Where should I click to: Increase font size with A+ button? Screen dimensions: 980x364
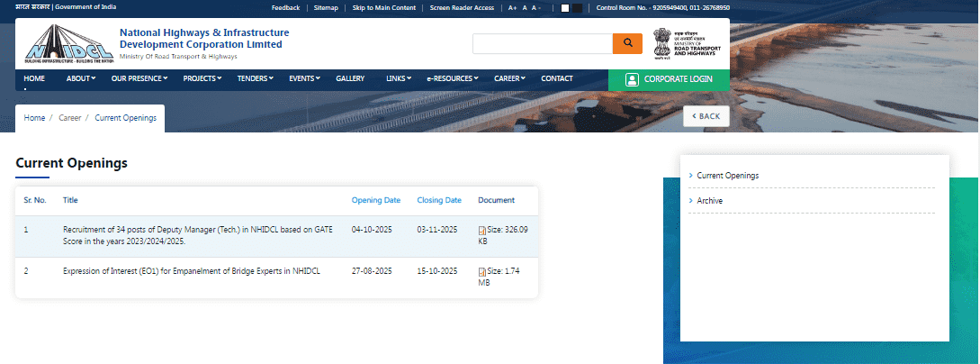pyautogui.click(x=512, y=7)
